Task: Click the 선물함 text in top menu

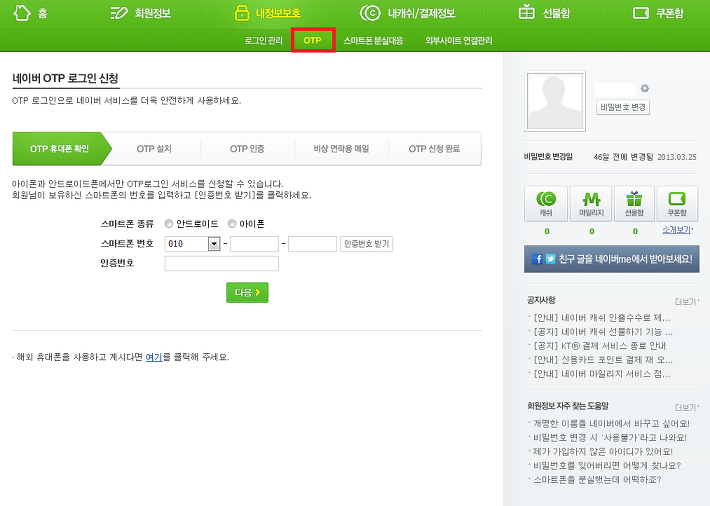Action: pyautogui.click(x=556, y=13)
